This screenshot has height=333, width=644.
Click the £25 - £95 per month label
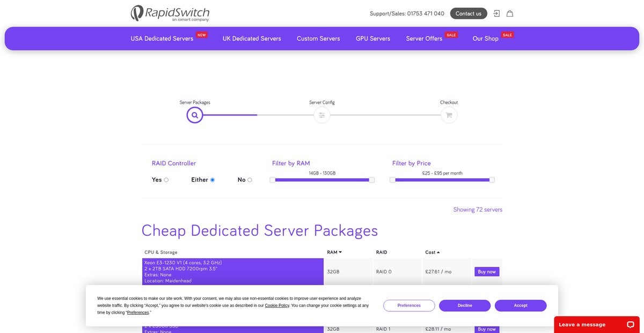pos(442,173)
